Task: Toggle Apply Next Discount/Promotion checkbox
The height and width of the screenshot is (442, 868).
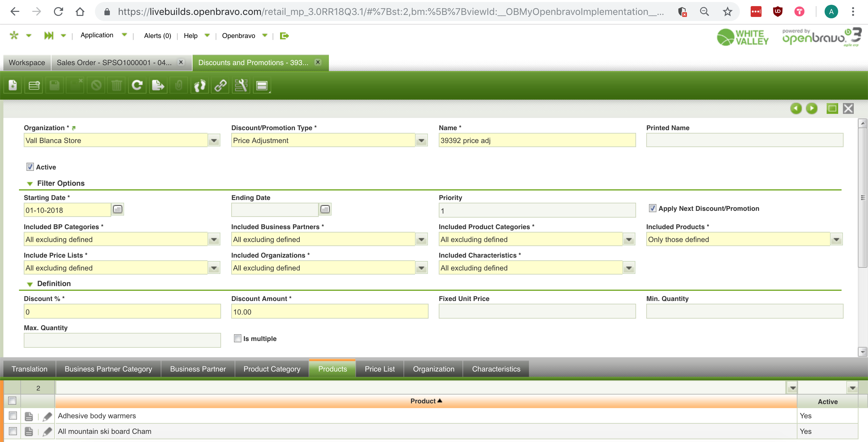Action: (x=652, y=208)
